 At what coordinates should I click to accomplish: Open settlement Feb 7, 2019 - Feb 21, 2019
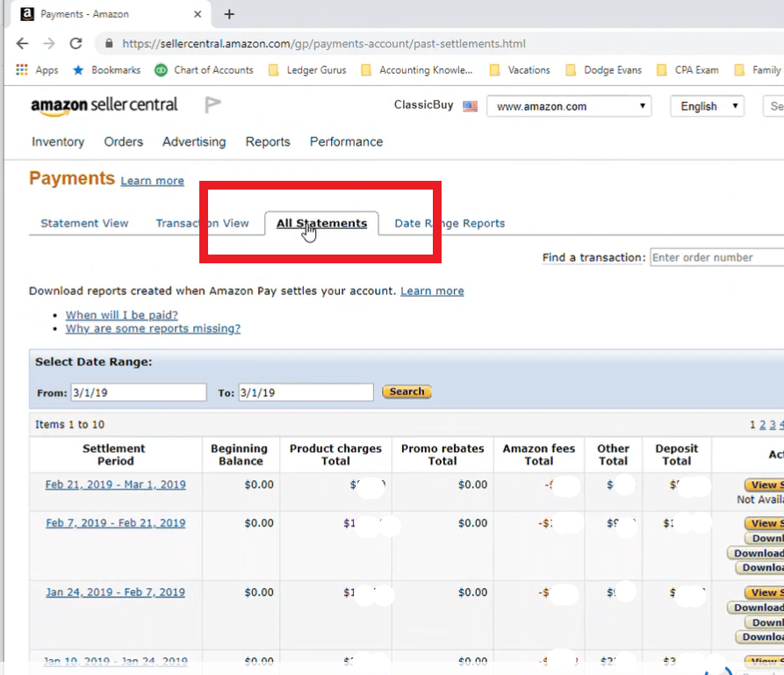(x=116, y=523)
